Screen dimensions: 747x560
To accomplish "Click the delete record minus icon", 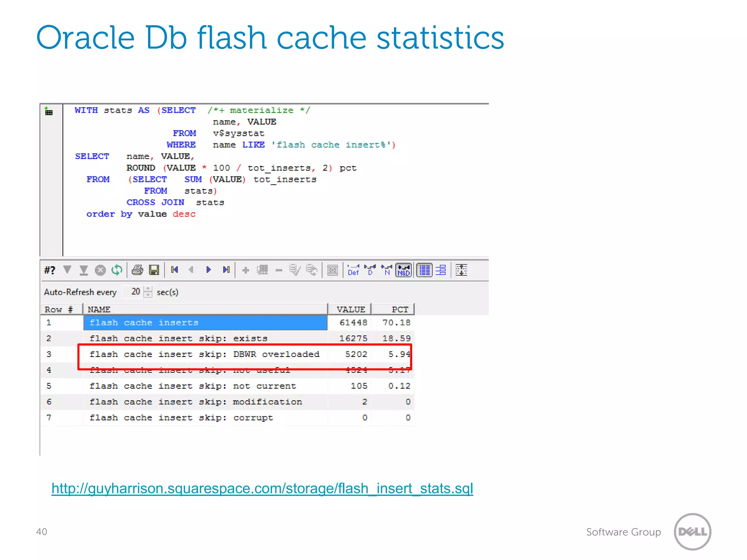I will [279, 270].
